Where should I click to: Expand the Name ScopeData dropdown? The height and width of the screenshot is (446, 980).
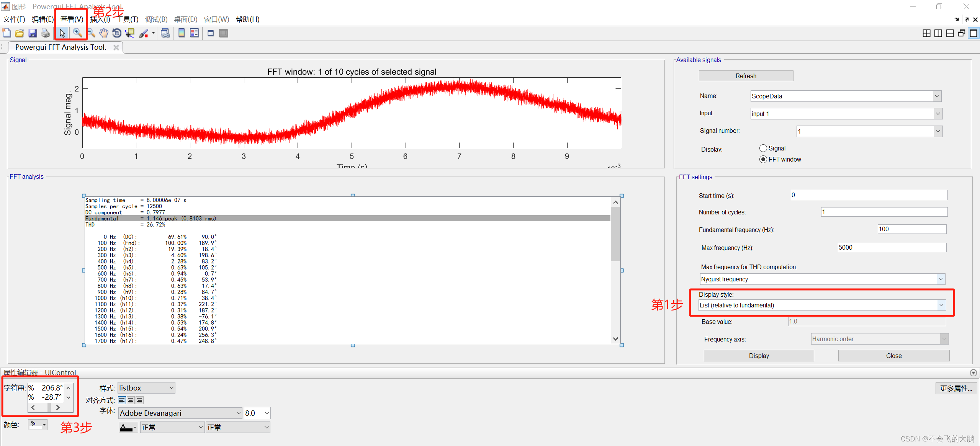coord(937,96)
